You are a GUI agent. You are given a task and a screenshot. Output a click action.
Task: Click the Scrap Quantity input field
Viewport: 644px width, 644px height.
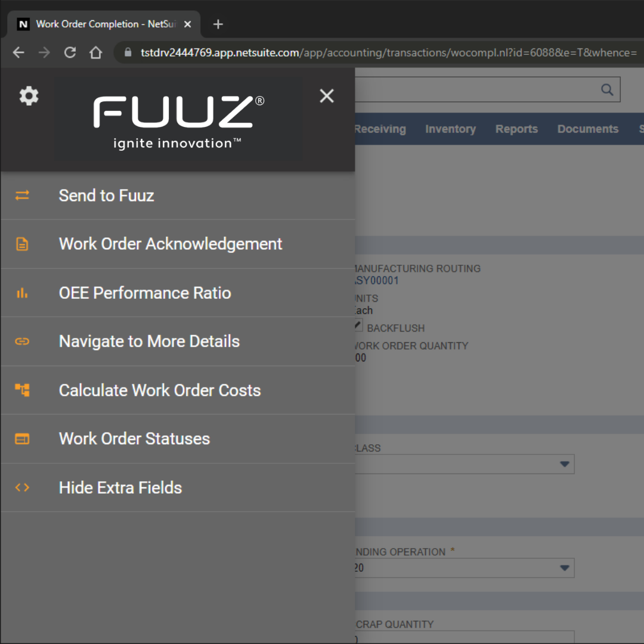[x=465, y=637]
